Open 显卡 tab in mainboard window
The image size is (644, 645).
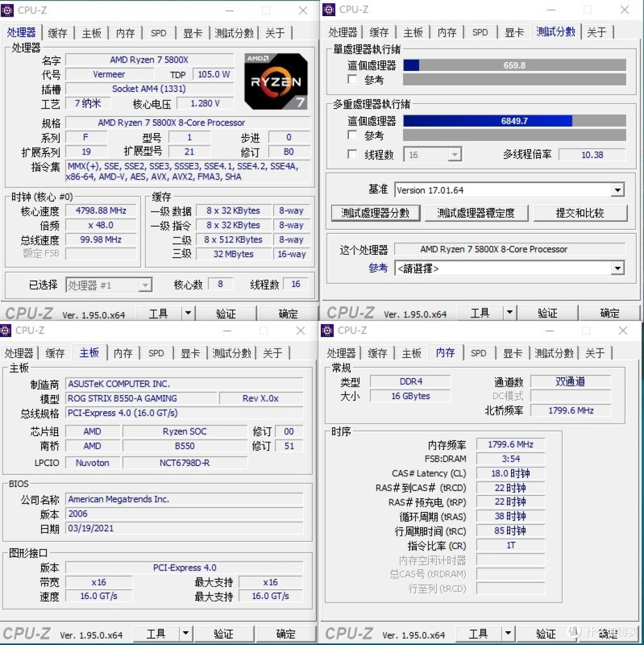190,353
